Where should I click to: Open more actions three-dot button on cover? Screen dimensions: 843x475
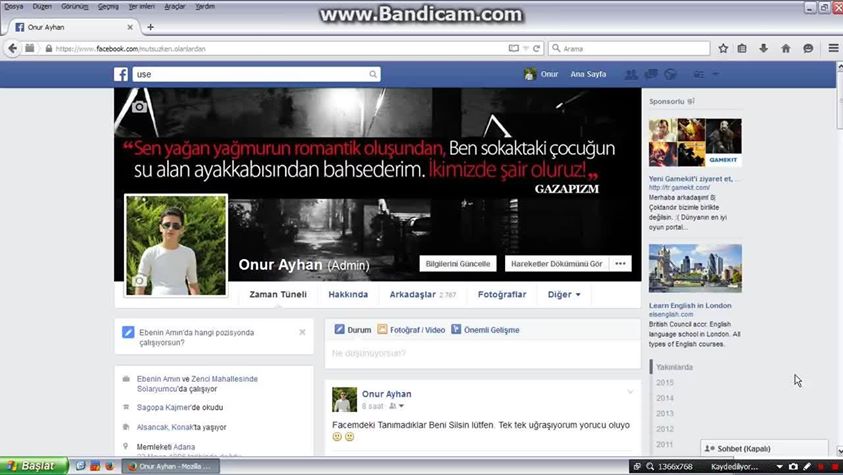tap(620, 264)
